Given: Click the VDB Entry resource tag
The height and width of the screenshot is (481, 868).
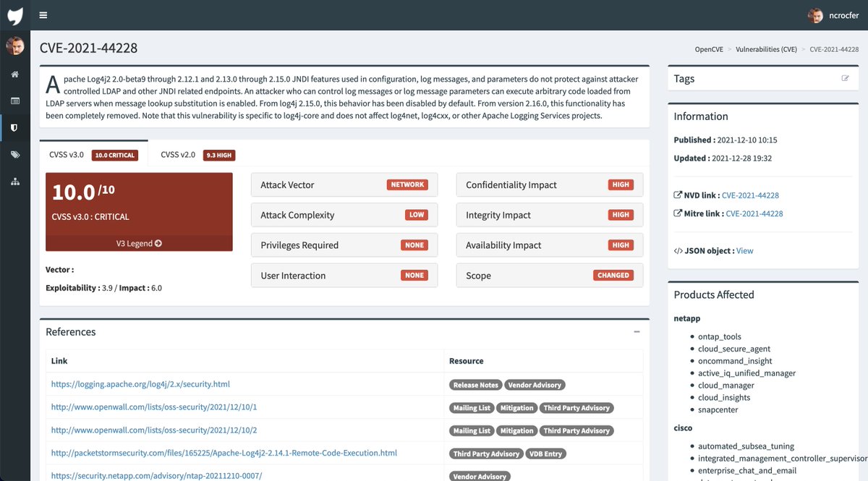Looking at the screenshot, I should coord(545,454).
